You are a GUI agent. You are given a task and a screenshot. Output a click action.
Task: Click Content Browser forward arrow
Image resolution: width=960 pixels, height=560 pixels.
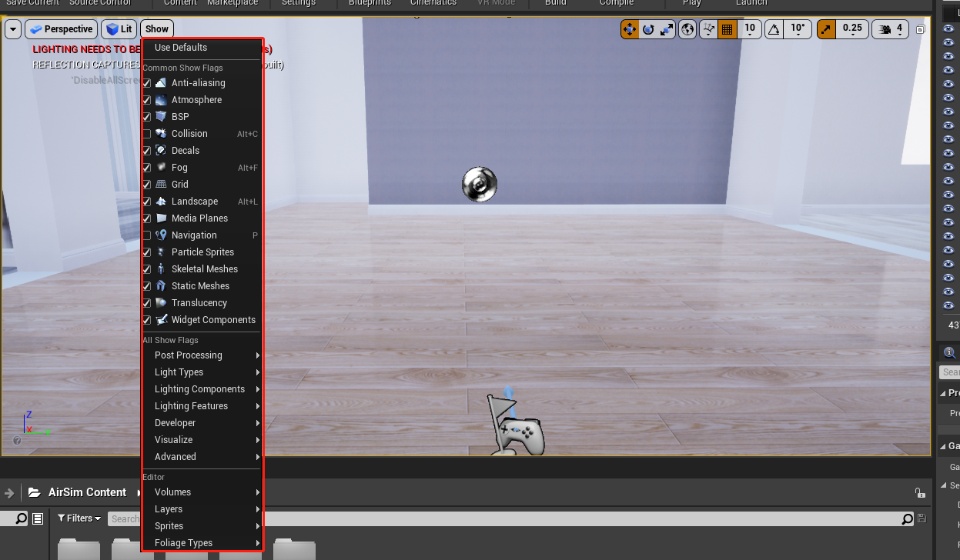coord(9,493)
